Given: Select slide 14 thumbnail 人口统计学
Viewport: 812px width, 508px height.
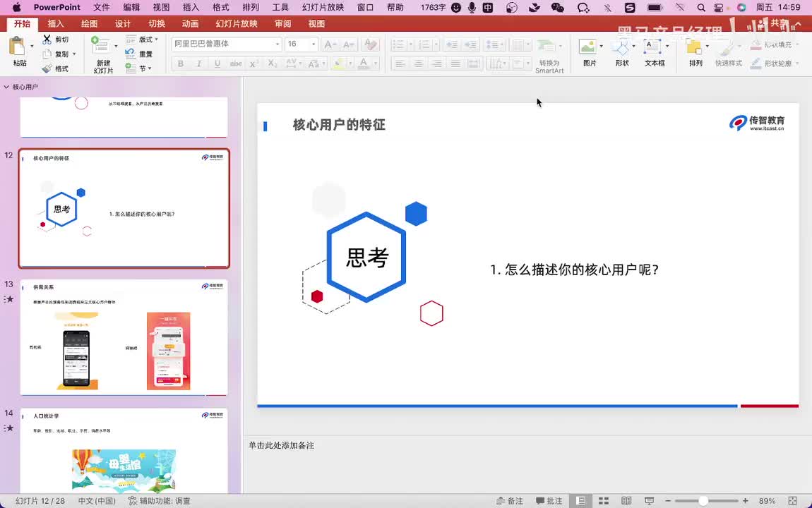Looking at the screenshot, I should point(124,451).
